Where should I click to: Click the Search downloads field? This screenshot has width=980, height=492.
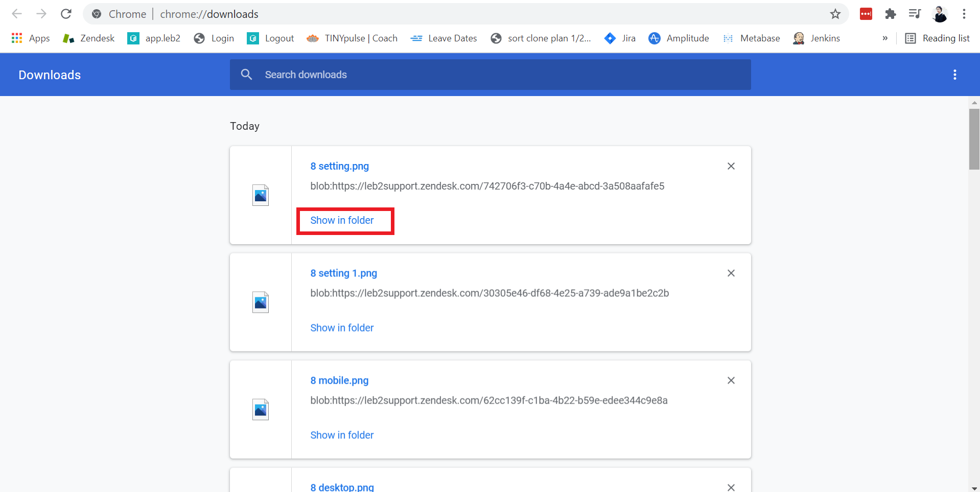[491, 75]
